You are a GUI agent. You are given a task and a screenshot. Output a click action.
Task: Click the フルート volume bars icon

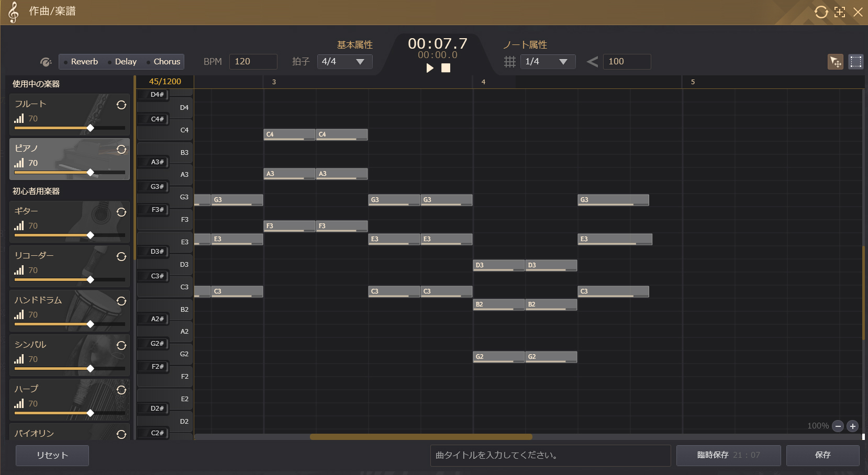pyautogui.click(x=19, y=119)
